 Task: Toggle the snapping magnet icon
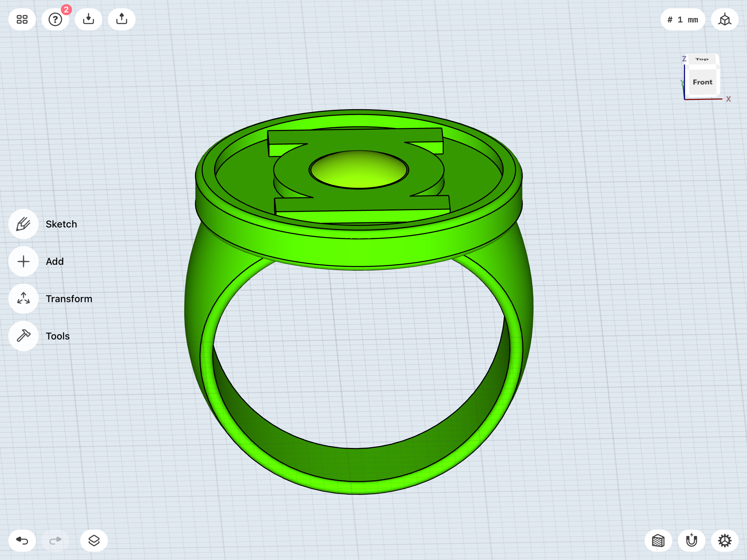[x=692, y=541]
